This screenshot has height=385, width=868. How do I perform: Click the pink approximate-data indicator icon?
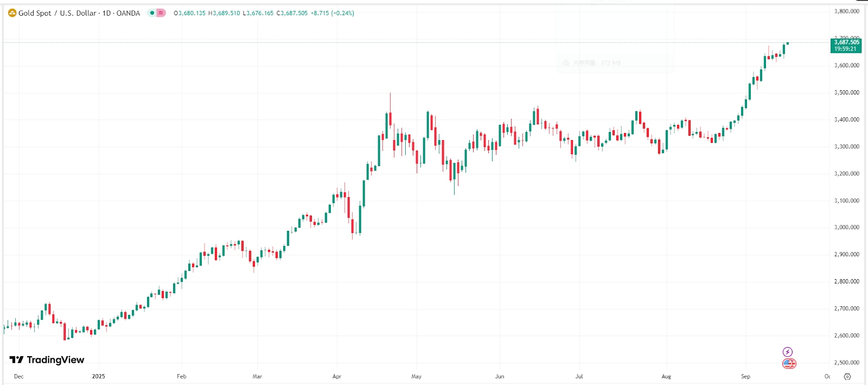pyautogui.click(x=161, y=13)
